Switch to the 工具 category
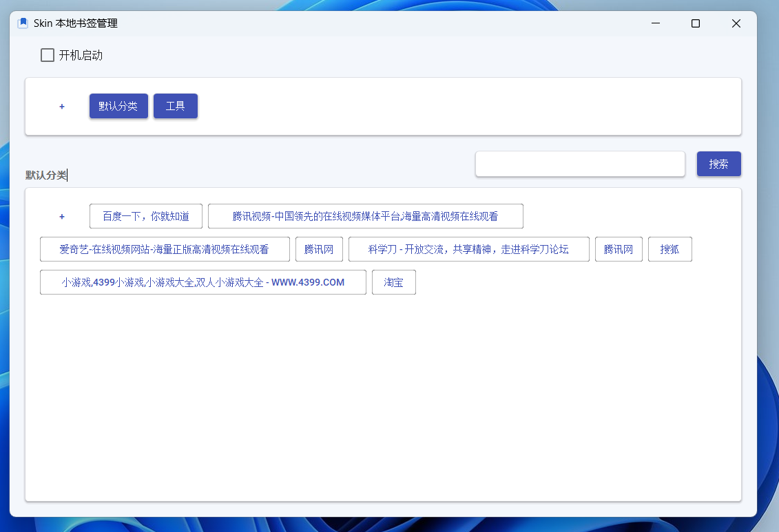The height and width of the screenshot is (532, 779). coord(176,106)
